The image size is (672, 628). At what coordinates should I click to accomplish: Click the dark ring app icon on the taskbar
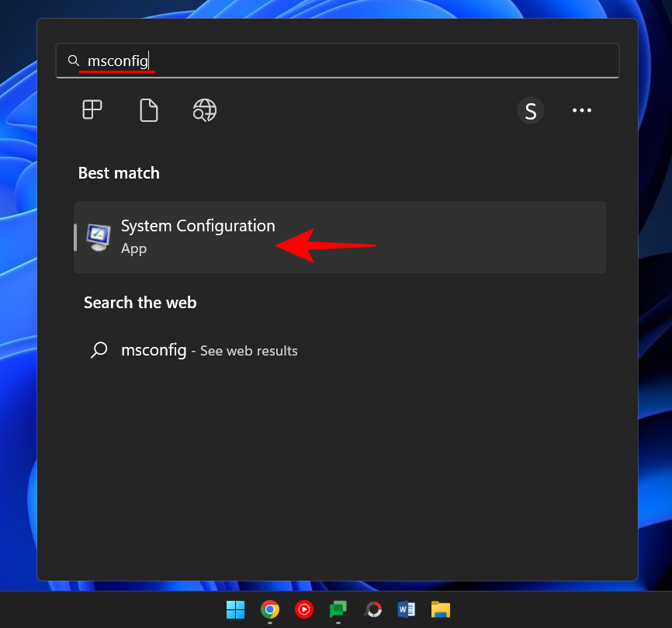(372, 609)
